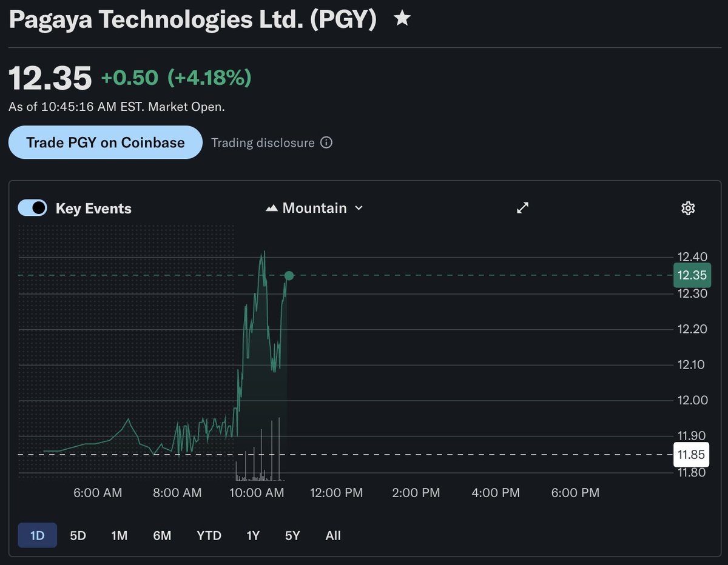Viewport: 728px width, 565px height.
Task: Click the (+4.18%) percent change text
Action: click(x=209, y=78)
